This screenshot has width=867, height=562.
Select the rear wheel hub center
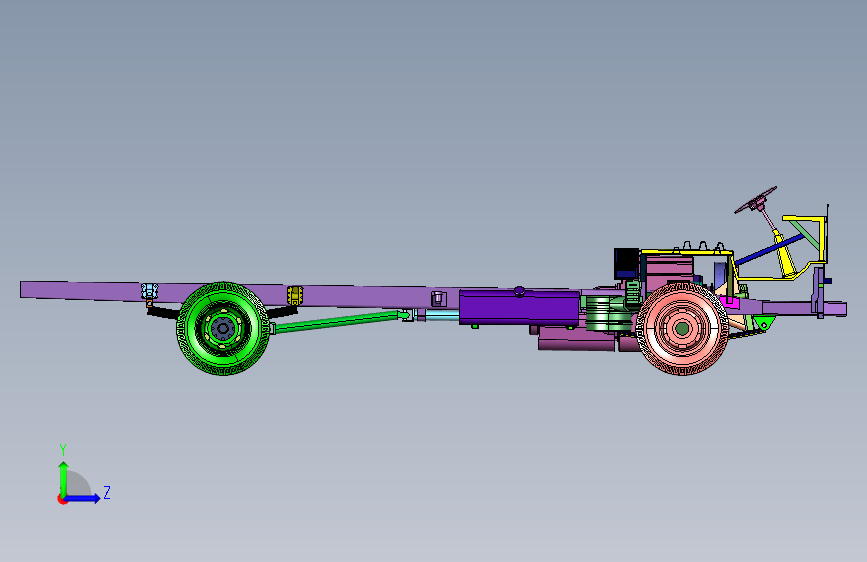(223, 329)
